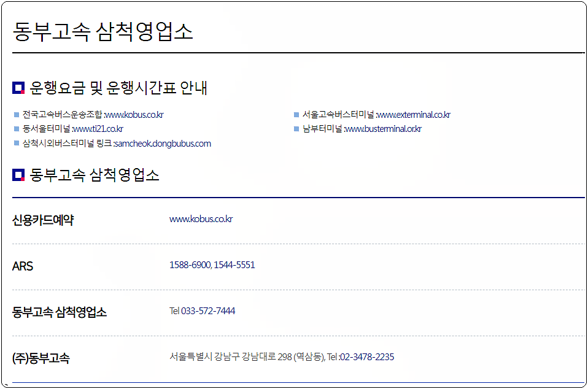
Task: Click www.kobus.co.kr in the 신용카드예약 row
Action: pos(201,219)
